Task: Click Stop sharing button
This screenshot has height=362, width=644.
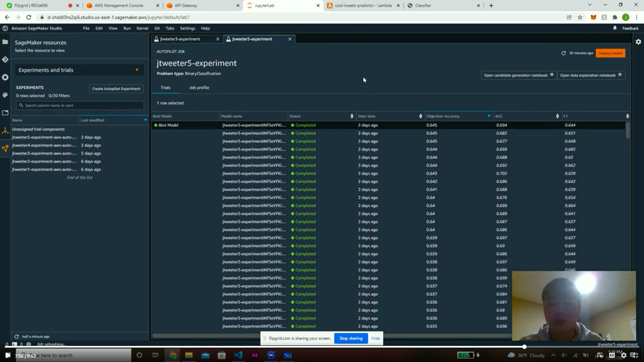Action: [351, 338]
